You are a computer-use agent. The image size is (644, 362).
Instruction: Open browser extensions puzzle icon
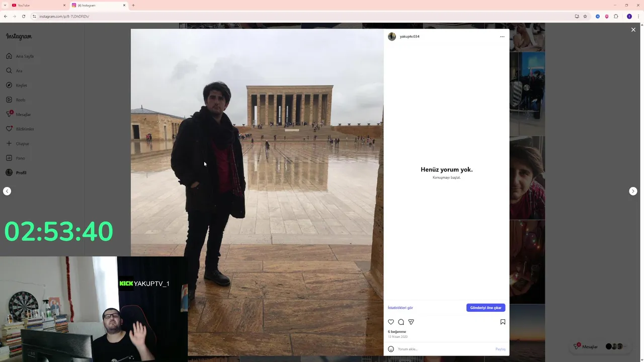tap(616, 16)
